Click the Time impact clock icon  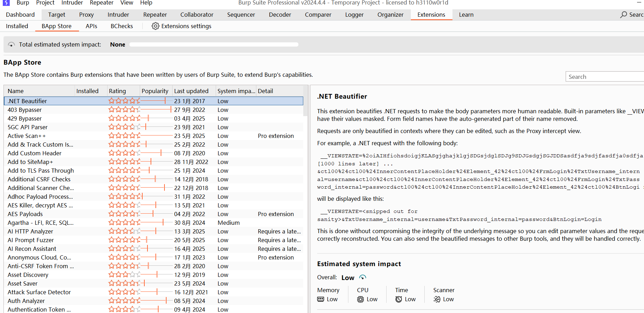[x=399, y=299]
